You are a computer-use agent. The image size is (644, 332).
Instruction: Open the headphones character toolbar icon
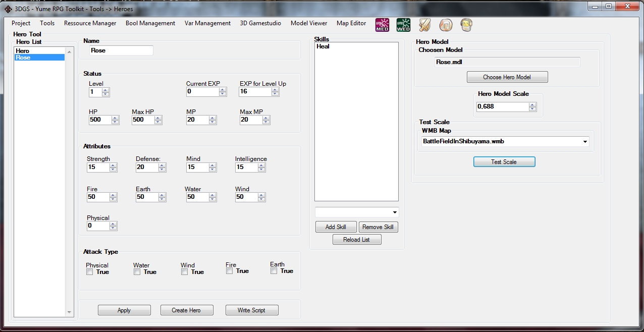(467, 25)
